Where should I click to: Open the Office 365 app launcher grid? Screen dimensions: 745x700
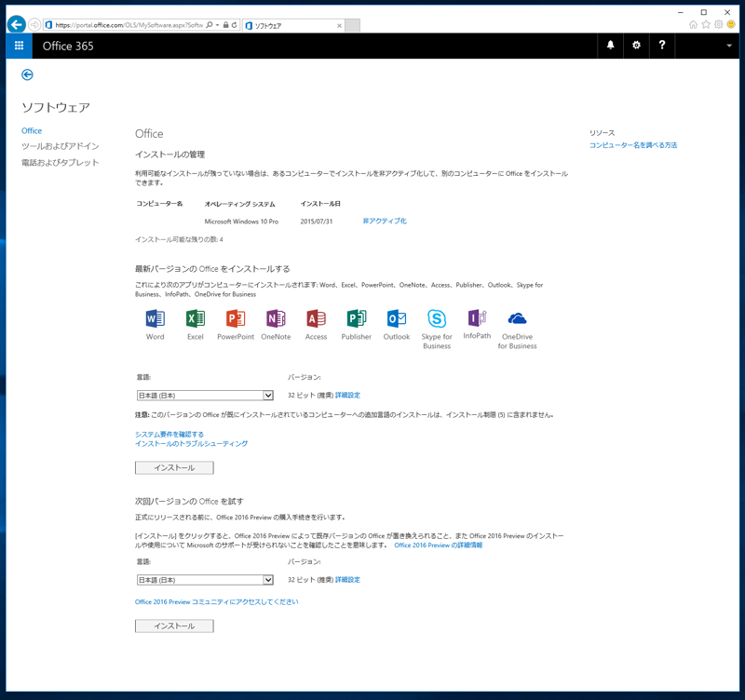[19, 46]
